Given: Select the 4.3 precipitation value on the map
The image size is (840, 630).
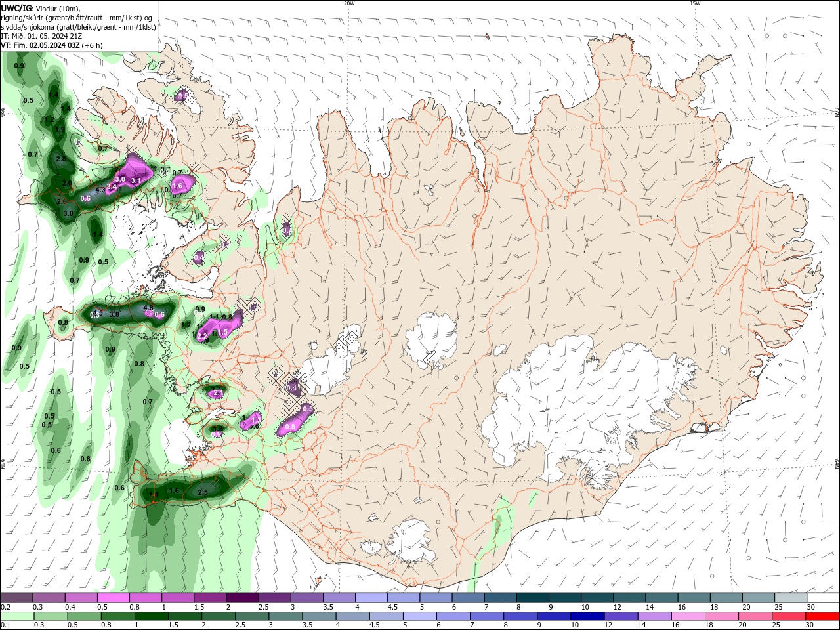Looking at the screenshot, I should [100, 190].
